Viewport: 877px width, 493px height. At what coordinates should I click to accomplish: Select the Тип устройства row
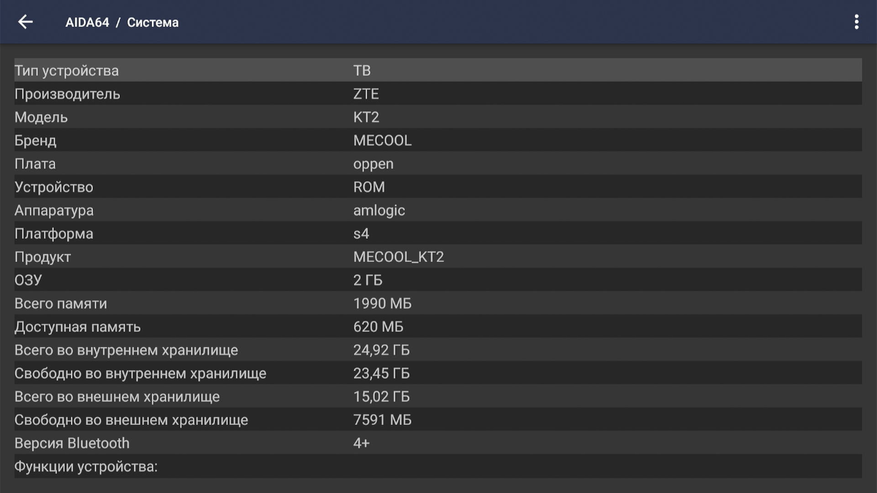(437, 71)
